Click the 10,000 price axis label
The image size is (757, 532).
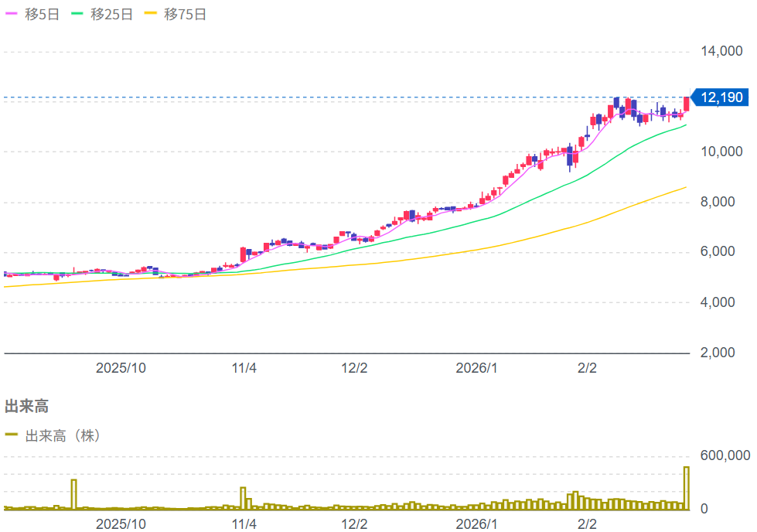721,152
